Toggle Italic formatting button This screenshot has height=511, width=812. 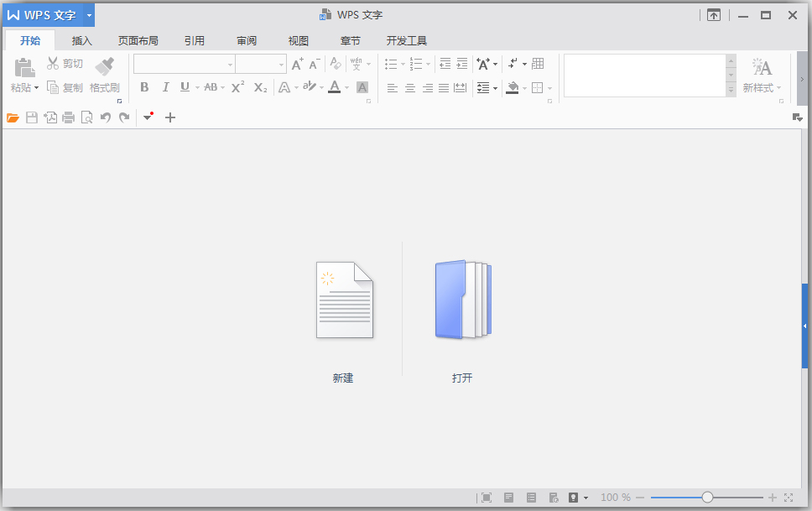pos(165,87)
